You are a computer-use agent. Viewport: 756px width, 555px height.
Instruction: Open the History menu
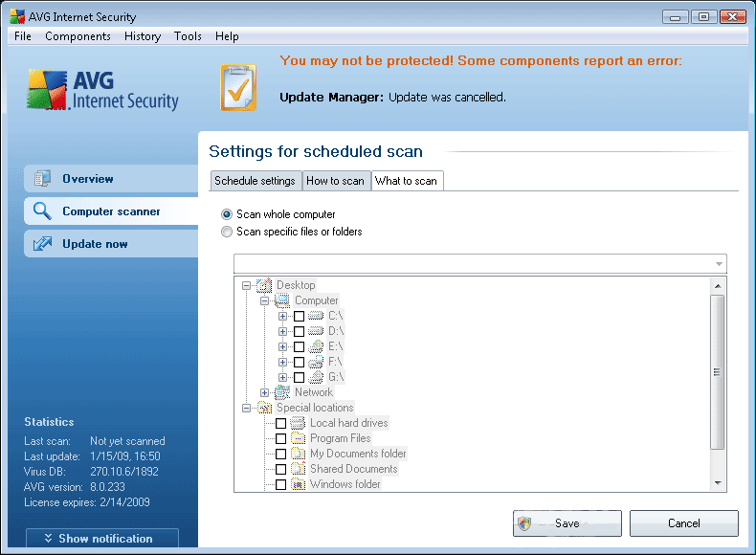click(143, 36)
